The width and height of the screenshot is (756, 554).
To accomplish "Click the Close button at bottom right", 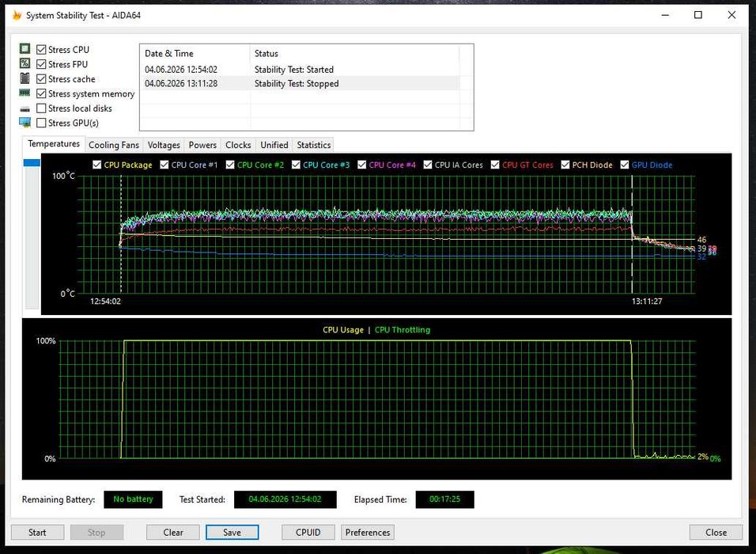I will (x=716, y=533).
